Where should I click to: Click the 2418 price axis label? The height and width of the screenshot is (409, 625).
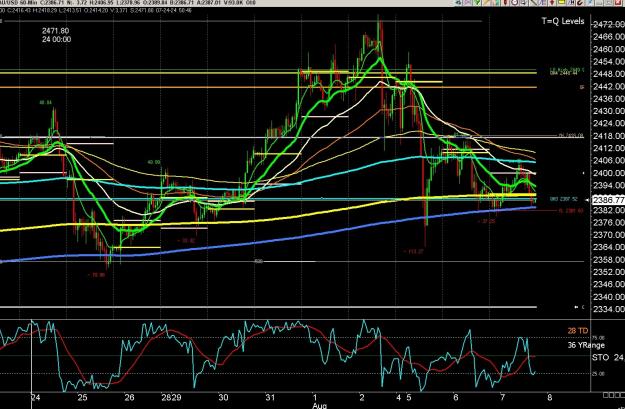609,136
